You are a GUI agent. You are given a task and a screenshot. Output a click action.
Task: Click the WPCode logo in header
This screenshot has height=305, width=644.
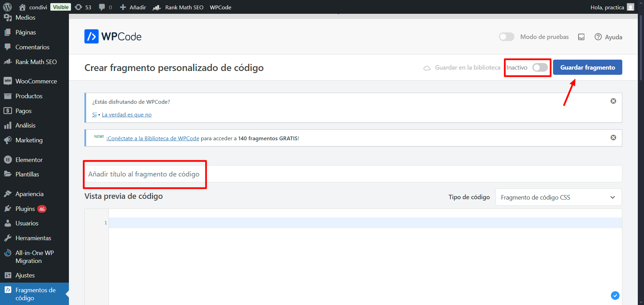[x=113, y=37]
